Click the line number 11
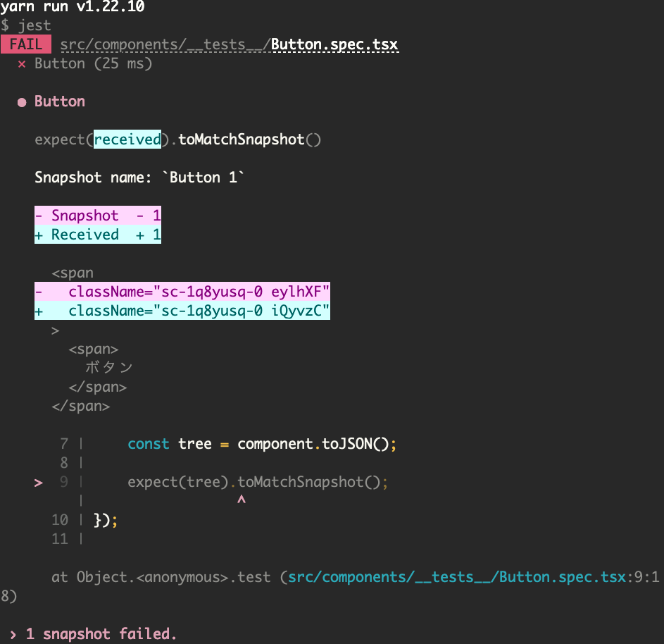The image size is (664, 644). [x=60, y=539]
